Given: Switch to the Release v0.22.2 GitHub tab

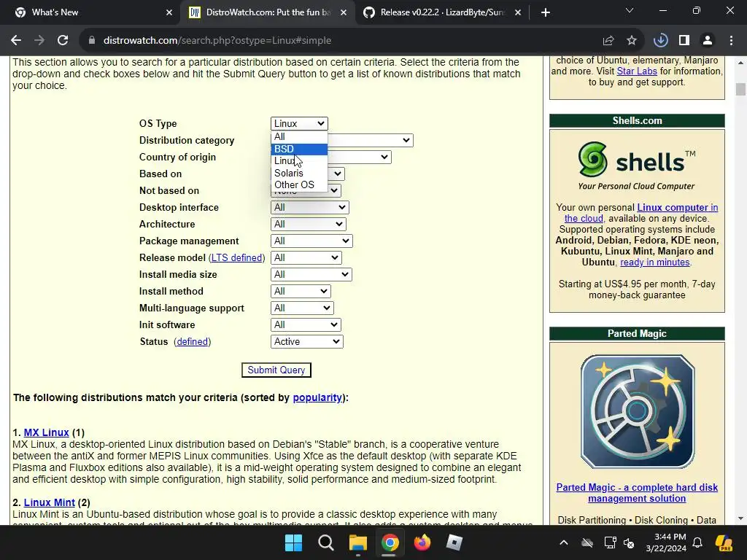Looking at the screenshot, I should click(x=441, y=12).
